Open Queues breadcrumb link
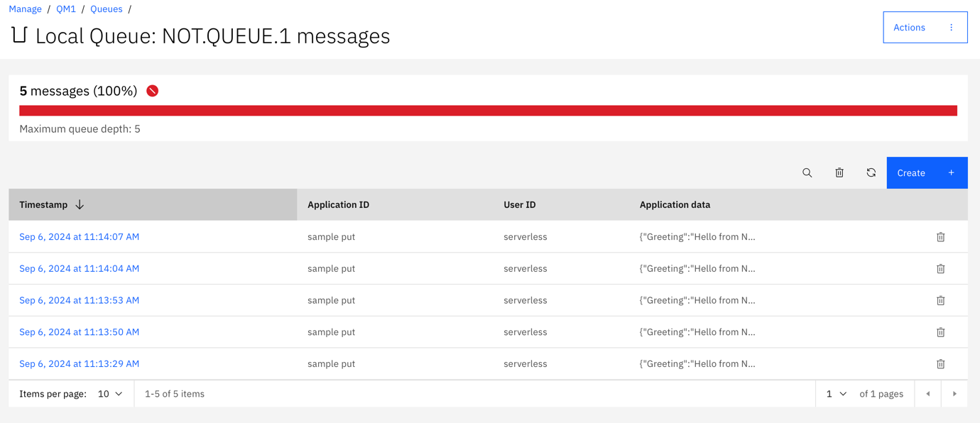Image resolution: width=980 pixels, height=423 pixels. point(106,9)
